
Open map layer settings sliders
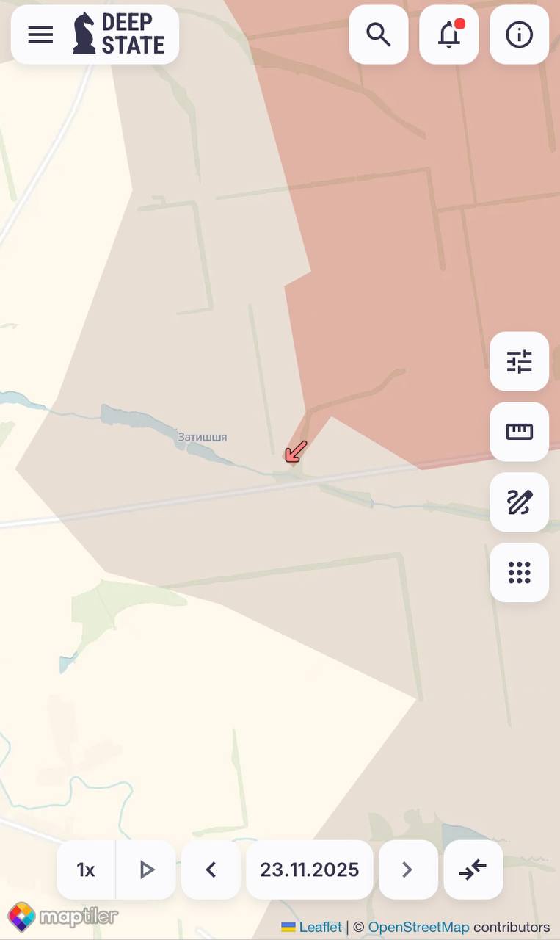(520, 361)
